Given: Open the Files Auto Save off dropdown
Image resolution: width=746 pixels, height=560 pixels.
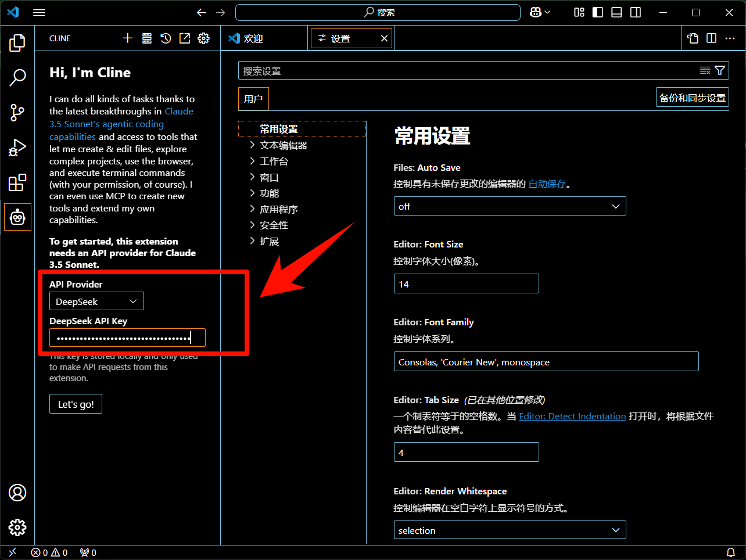Looking at the screenshot, I should click(510, 206).
